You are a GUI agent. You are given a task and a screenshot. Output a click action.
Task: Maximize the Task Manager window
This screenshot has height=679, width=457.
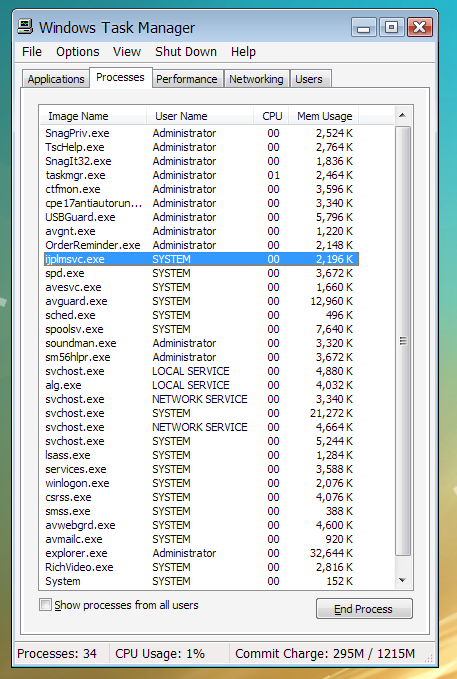[x=392, y=28]
